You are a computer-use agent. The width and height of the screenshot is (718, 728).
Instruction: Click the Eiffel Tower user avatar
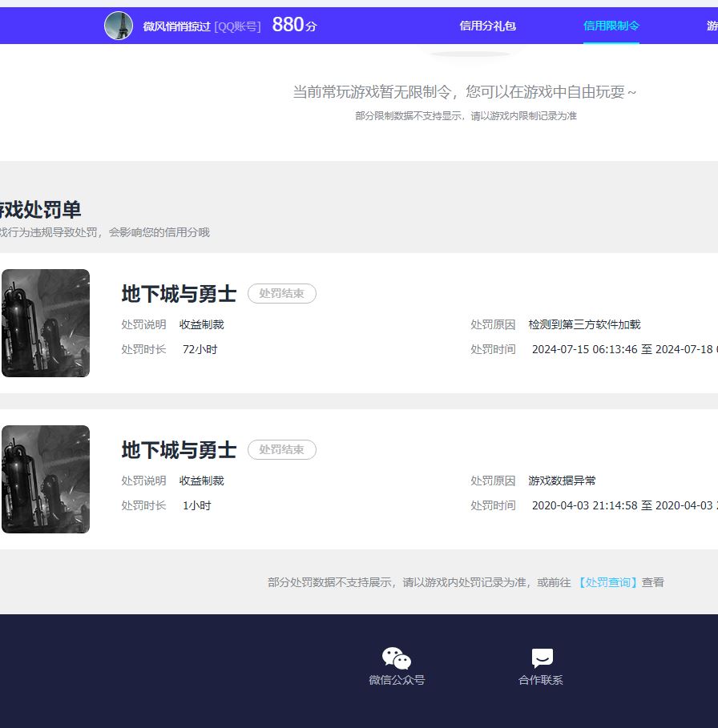pos(119,26)
